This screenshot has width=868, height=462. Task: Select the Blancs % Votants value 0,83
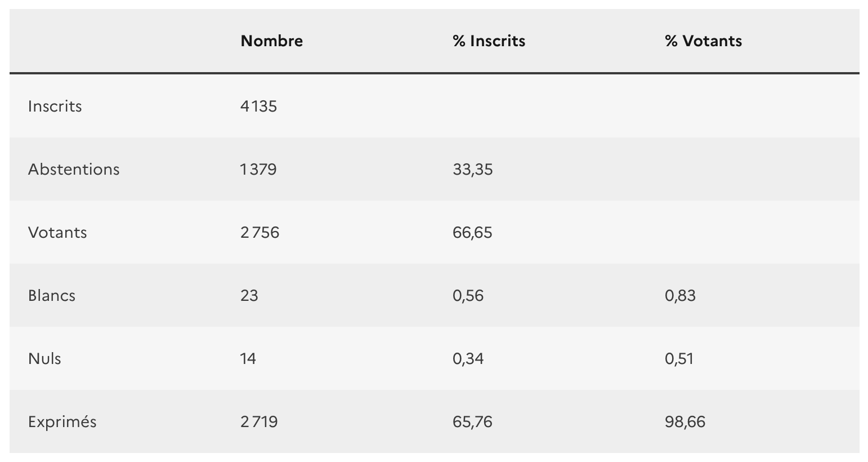(680, 296)
